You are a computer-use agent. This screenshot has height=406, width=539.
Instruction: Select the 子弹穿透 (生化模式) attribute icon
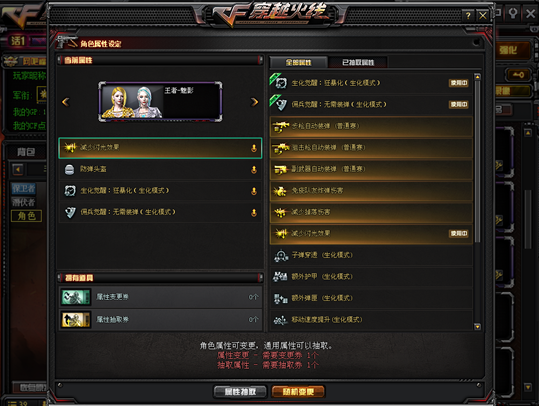(281, 255)
